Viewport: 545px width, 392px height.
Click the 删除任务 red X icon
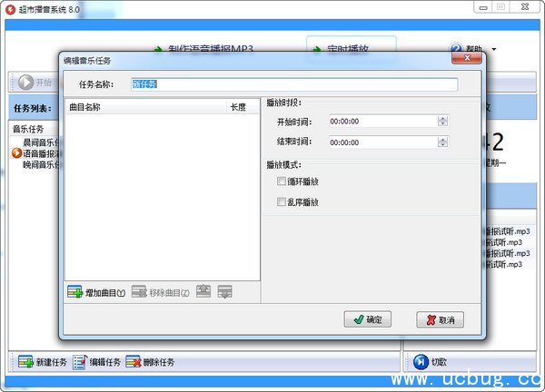tap(134, 362)
